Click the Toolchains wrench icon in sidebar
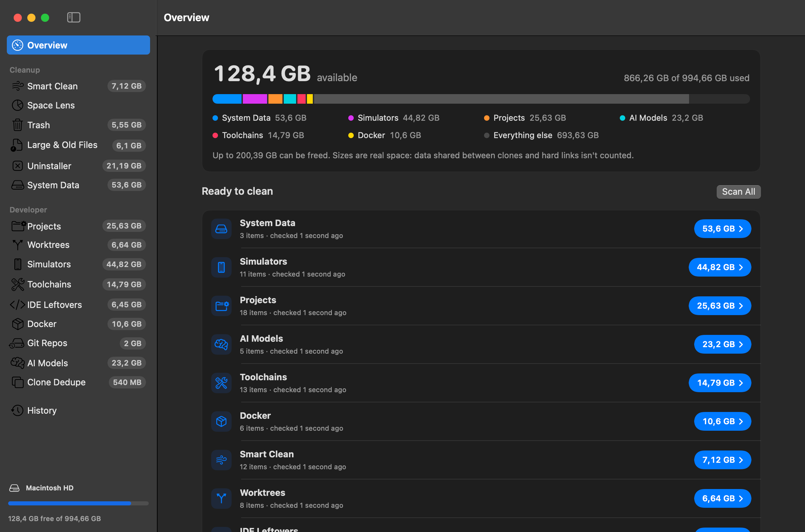Viewport: 805px width, 532px height. 18,284
